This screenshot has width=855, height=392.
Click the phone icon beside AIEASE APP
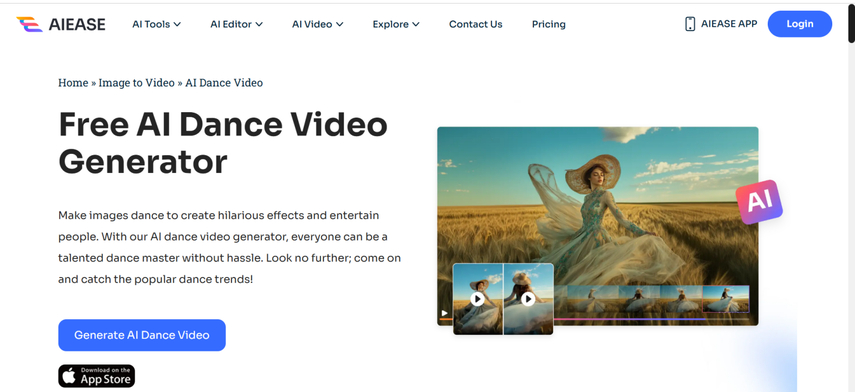pos(690,24)
